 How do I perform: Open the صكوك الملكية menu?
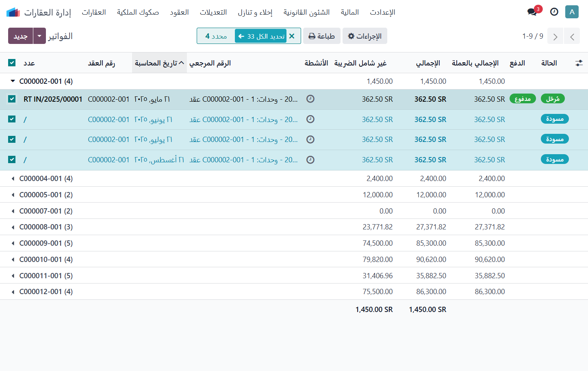[138, 12]
